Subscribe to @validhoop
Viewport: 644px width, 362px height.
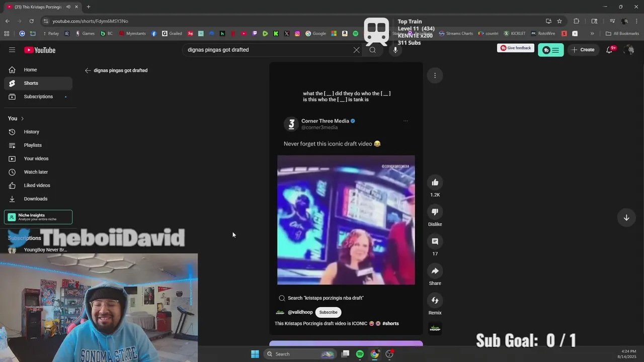coord(328,312)
